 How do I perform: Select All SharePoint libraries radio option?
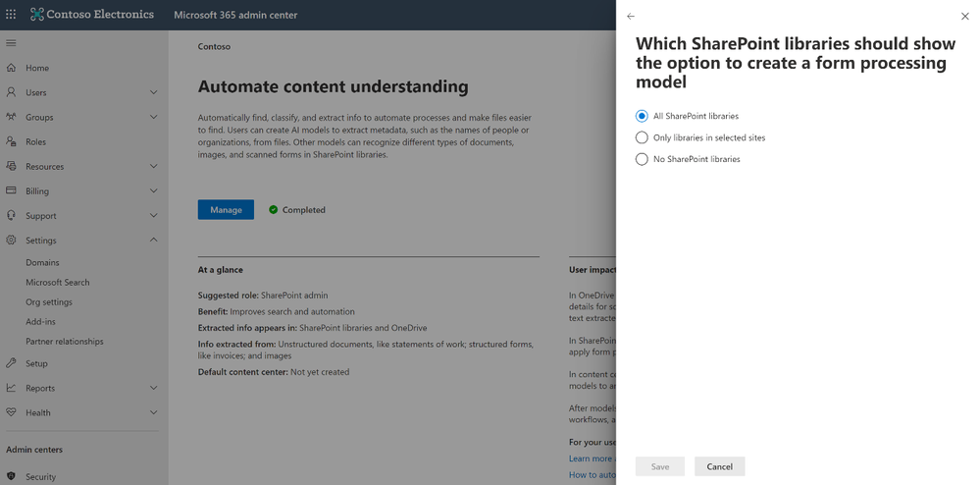[643, 116]
